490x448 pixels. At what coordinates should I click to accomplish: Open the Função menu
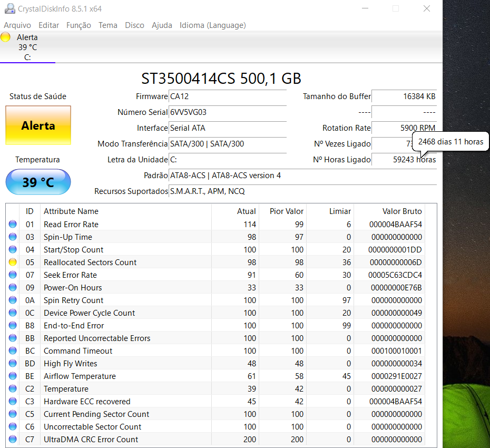[x=79, y=25]
